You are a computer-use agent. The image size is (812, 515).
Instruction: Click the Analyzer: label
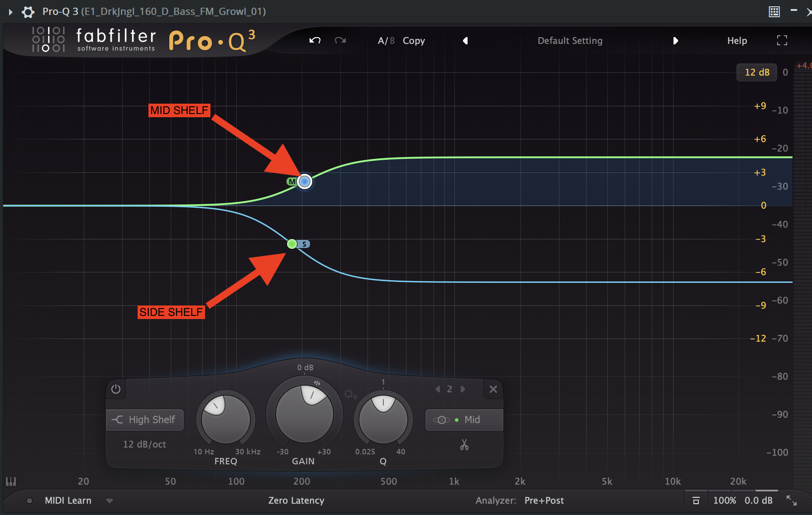pos(496,501)
